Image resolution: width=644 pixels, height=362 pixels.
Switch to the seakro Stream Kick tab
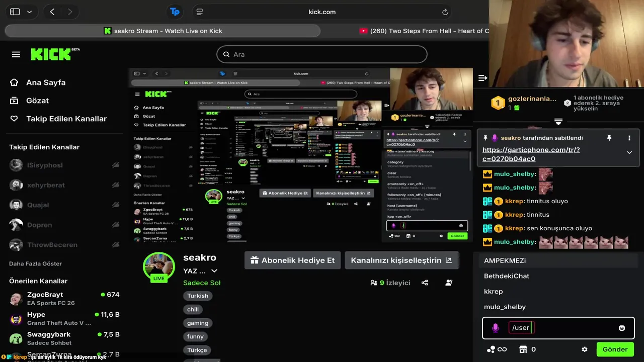[x=163, y=31]
